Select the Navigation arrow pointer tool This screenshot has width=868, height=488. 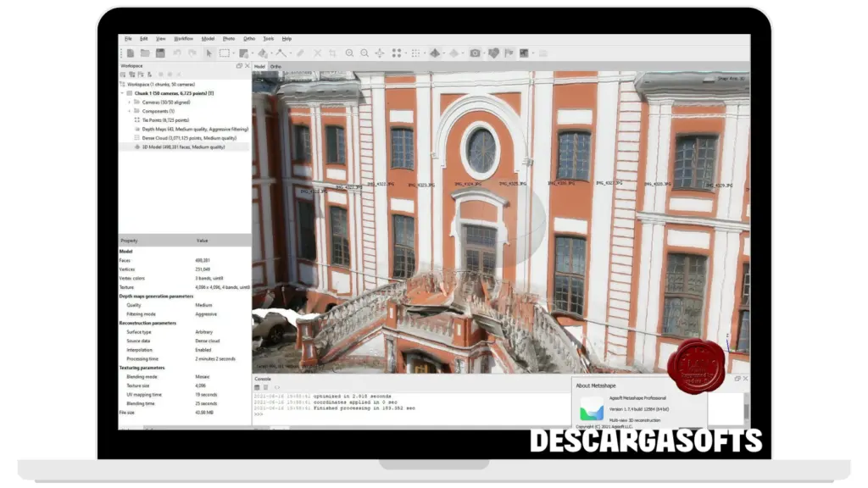(209, 53)
